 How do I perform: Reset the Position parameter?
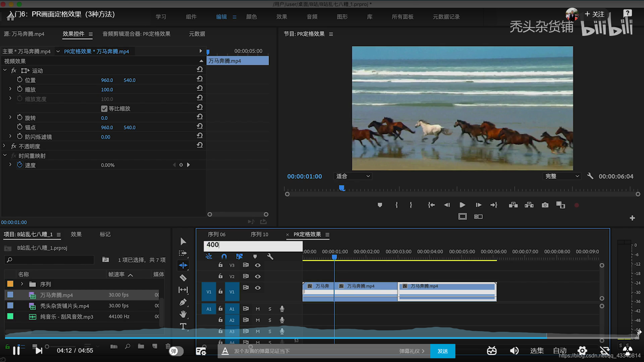[x=200, y=79]
